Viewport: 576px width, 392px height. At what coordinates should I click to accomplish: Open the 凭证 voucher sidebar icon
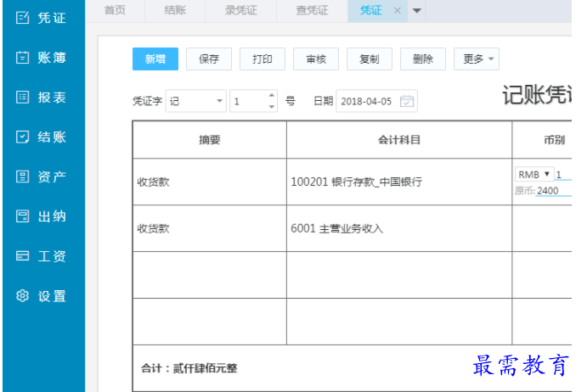pos(22,18)
